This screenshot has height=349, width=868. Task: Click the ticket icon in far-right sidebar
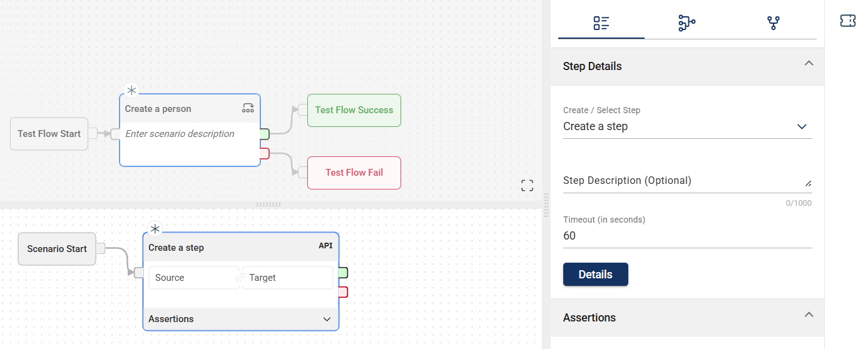pos(847,21)
